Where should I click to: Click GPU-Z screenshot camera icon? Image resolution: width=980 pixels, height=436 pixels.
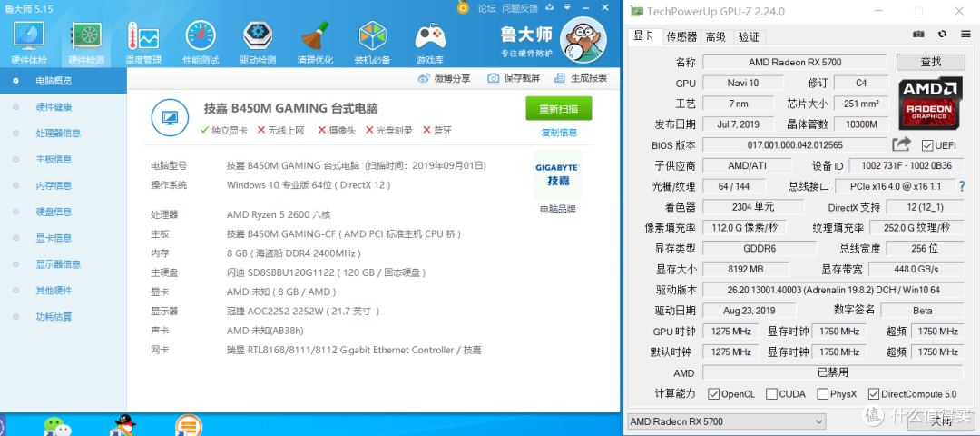pos(918,35)
